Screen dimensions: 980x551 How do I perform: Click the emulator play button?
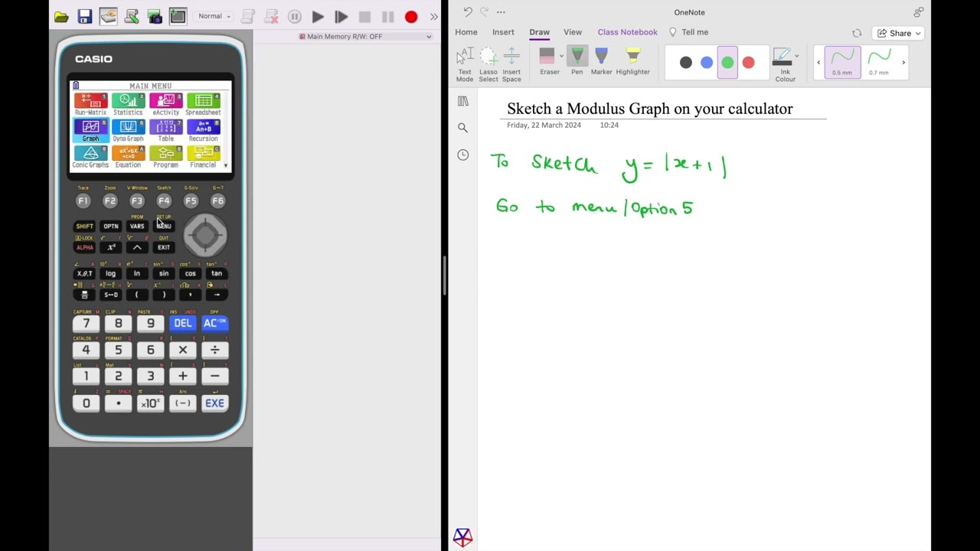click(318, 17)
